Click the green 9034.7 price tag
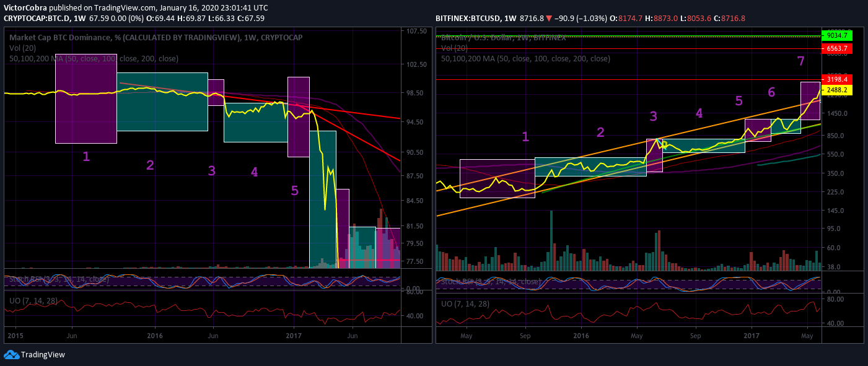Image resolution: width=868 pixels, height=366 pixels. 837,36
